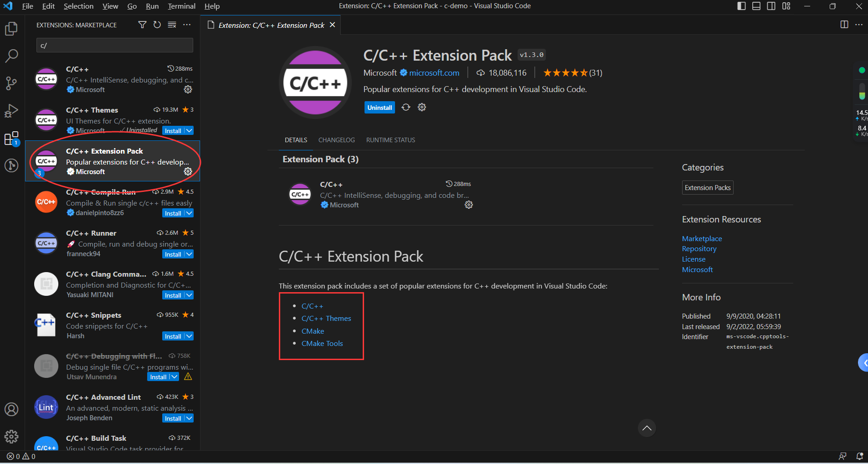Click the scroll-to-top arrow button
868x464 pixels.
pos(647,428)
